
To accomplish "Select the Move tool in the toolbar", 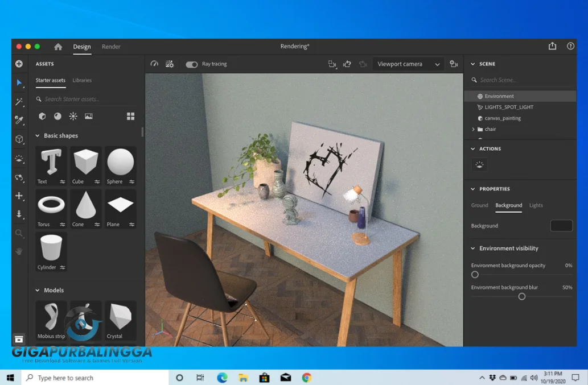I will (19, 196).
